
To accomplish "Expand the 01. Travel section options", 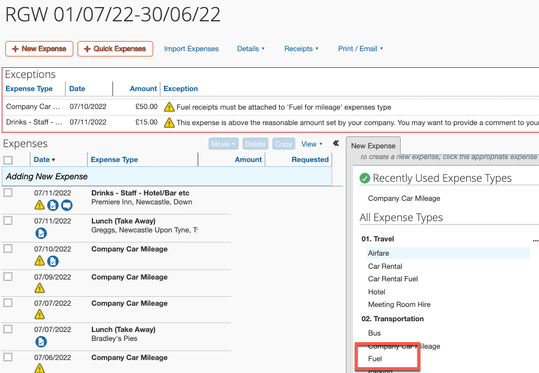I will tap(535, 240).
